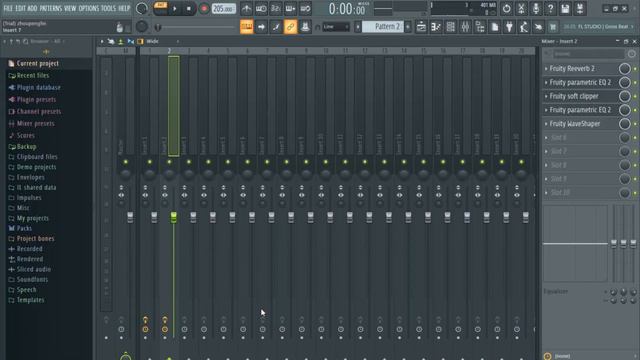The image size is (640, 360).
Task: Expand Fruity soft clipper slot arrow
Action: click(x=546, y=96)
